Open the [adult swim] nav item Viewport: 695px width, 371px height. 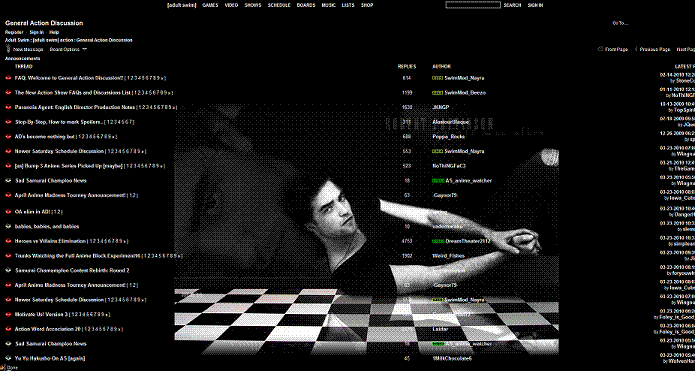181,5
